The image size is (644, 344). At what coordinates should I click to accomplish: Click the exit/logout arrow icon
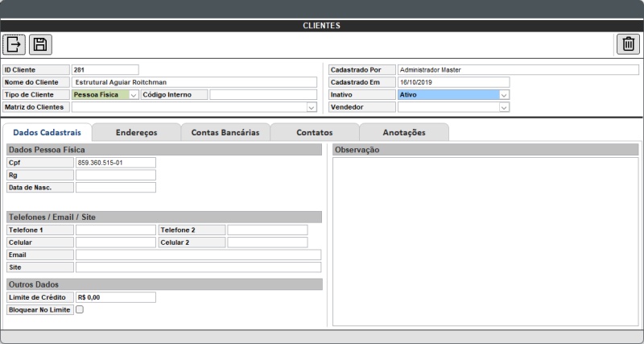tap(14, 45)
